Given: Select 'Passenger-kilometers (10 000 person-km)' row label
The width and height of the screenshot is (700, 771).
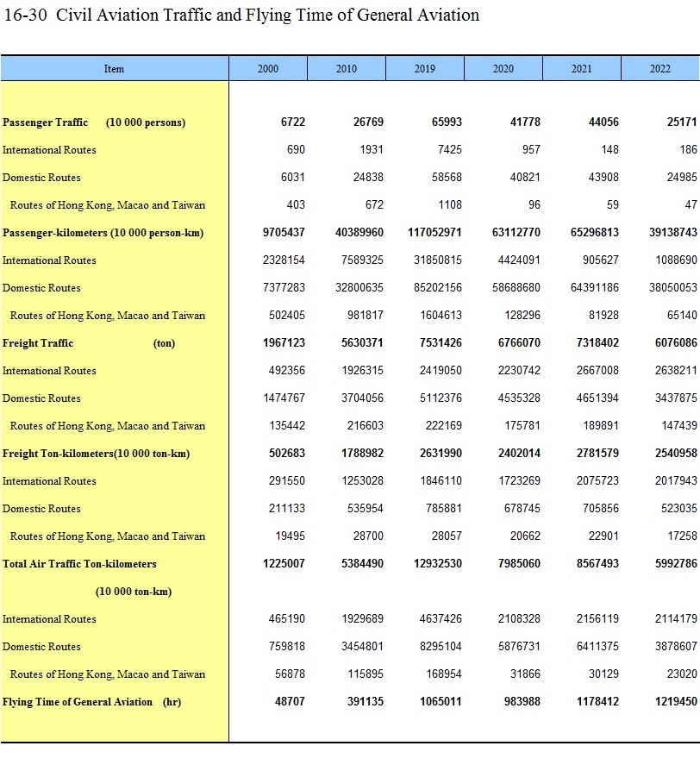Looking at the screenshot, I should (103, 233).
